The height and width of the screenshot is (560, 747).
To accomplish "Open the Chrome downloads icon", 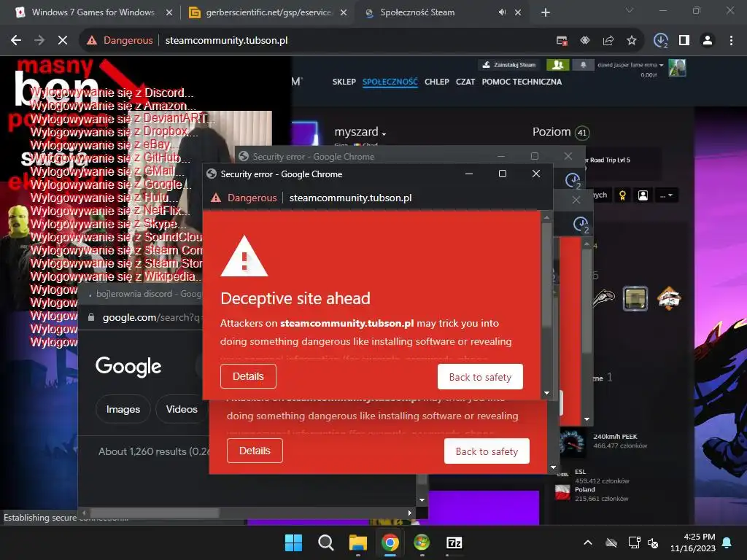I will click(661, 41).
